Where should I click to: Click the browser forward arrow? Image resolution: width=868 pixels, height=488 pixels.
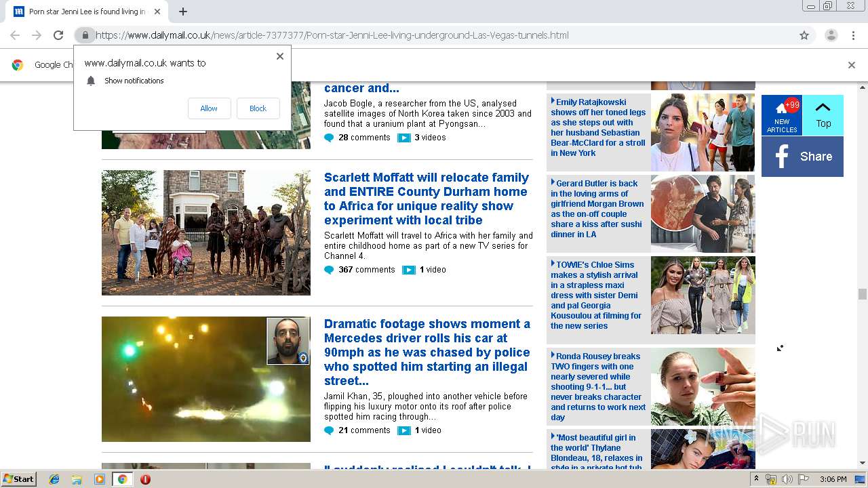[x=37, y=35]
